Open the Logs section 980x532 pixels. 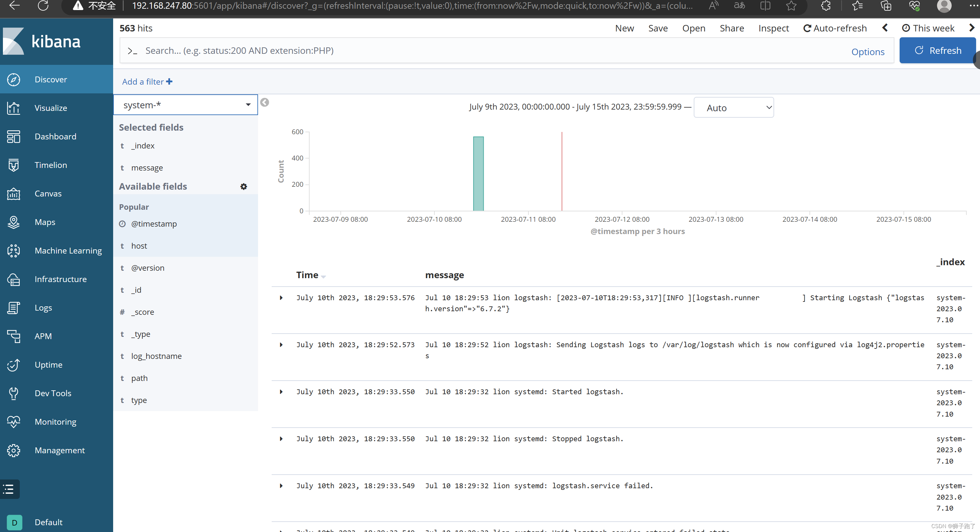coord(44,307)
